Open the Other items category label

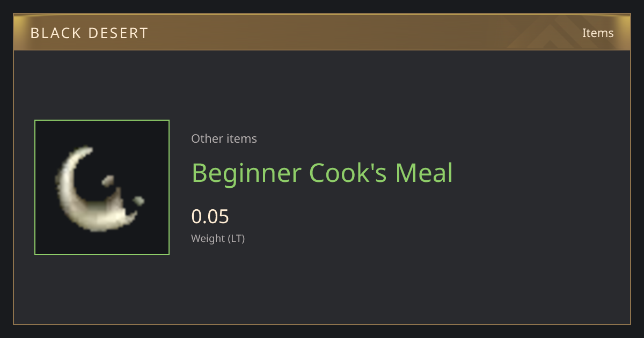[224, 138]
